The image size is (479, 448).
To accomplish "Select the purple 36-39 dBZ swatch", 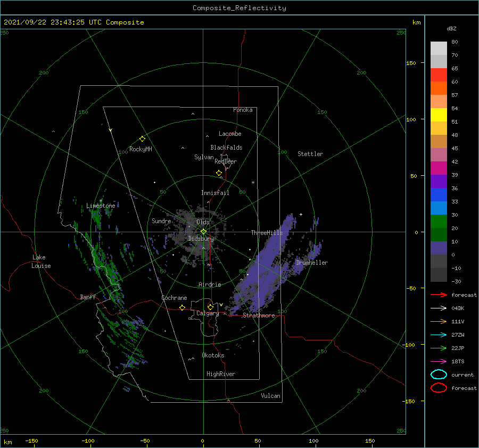I will 439,182.
